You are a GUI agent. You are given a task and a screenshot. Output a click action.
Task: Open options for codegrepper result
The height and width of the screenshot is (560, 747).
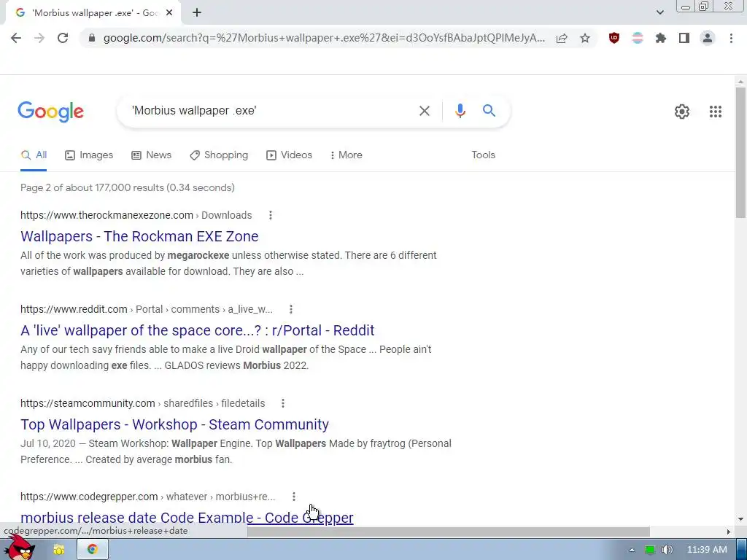[x=294, y=497]
